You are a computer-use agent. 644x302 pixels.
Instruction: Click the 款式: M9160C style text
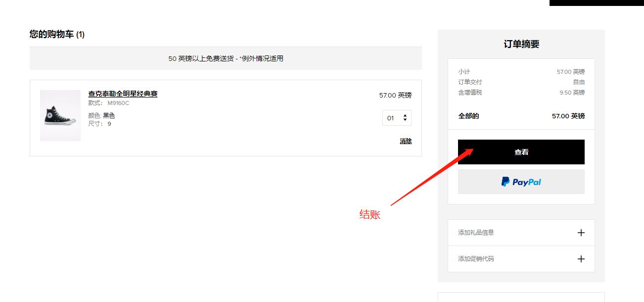tap(109, 103)
